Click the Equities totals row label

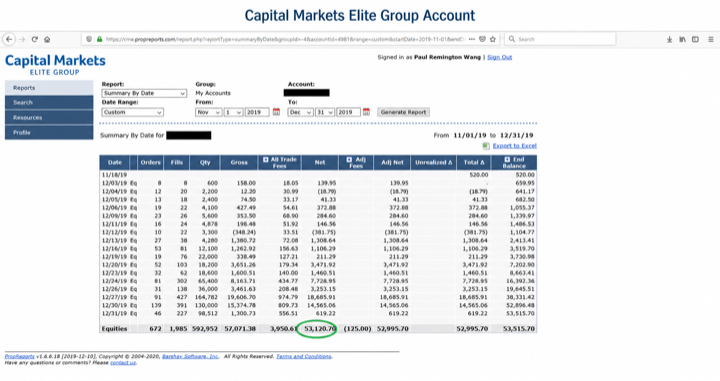(x=114, y=329)
